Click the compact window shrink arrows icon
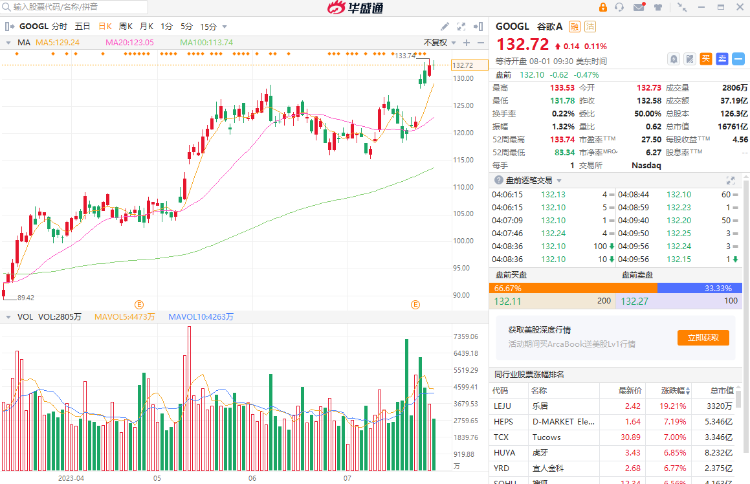 point(682,7)
